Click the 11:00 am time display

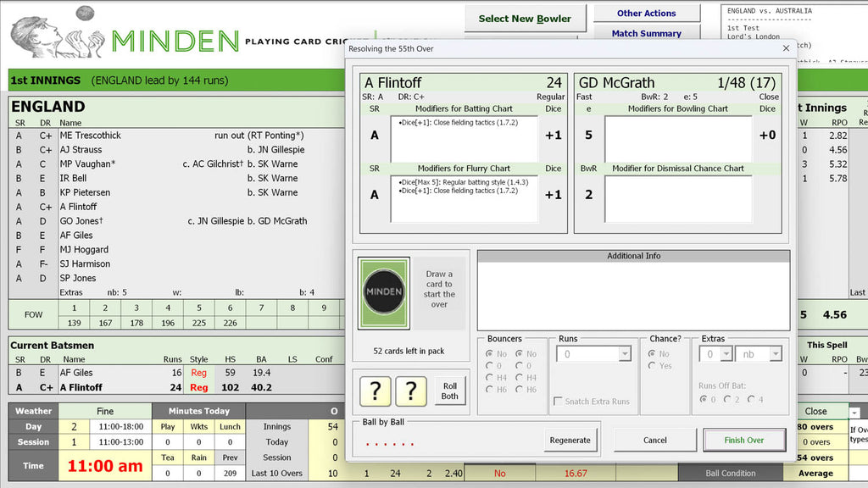coord(105,466)
